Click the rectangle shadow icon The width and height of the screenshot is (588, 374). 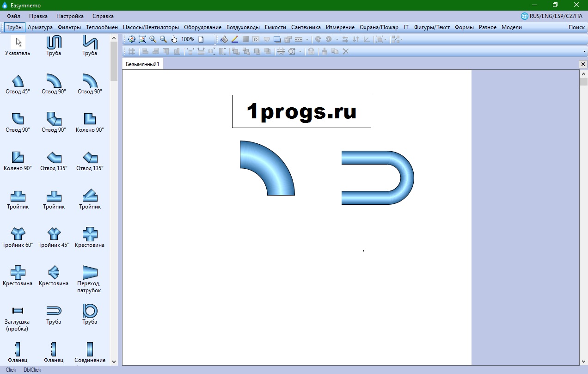click(x=277, y=39)
